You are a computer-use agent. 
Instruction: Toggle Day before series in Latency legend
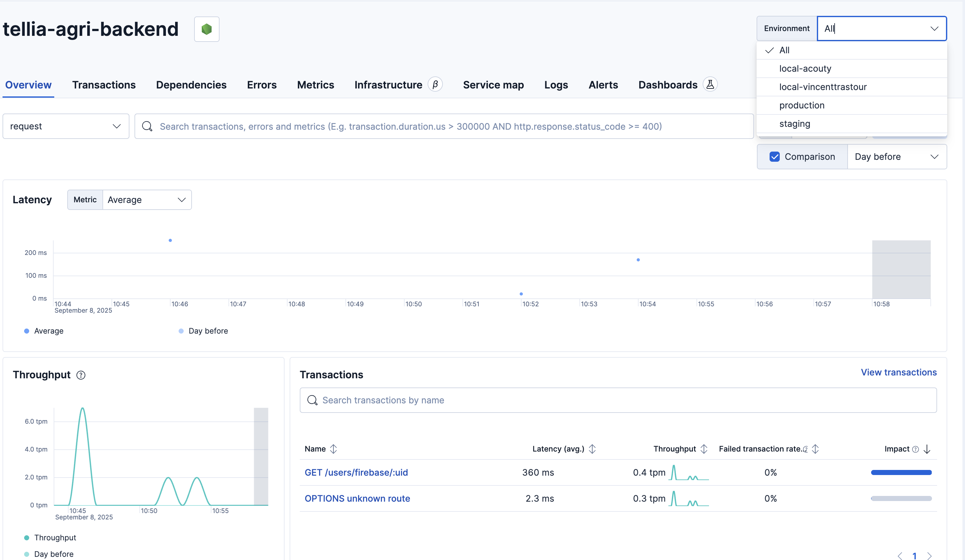(x=208, y=331)
